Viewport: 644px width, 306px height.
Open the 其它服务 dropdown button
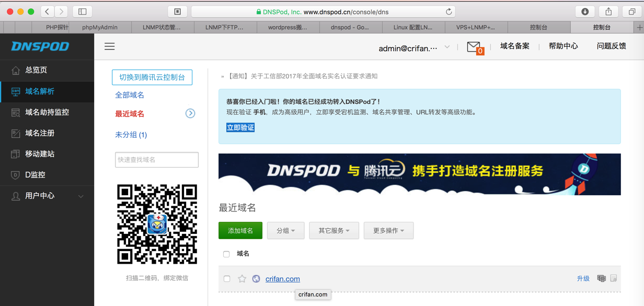334,230
